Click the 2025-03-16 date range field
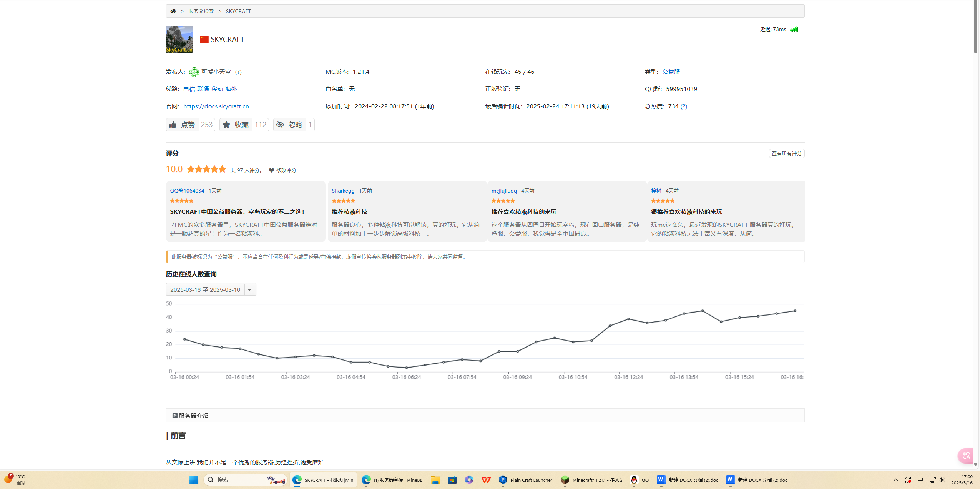 (x=205, y=289)
